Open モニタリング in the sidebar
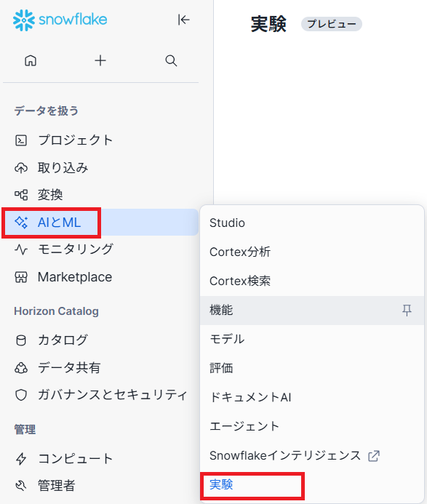Image resolution: width=427 pixels, height=504 pixels. (100, 249)
